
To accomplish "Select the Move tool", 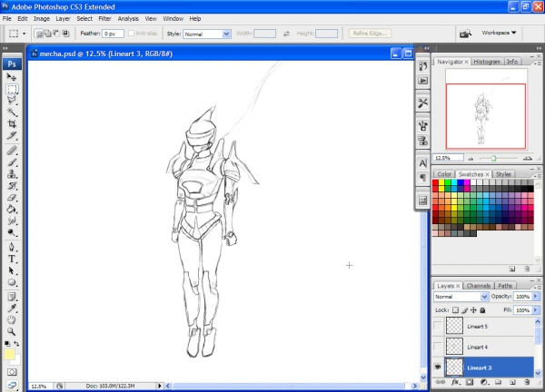I will click(x=12, y=77).
